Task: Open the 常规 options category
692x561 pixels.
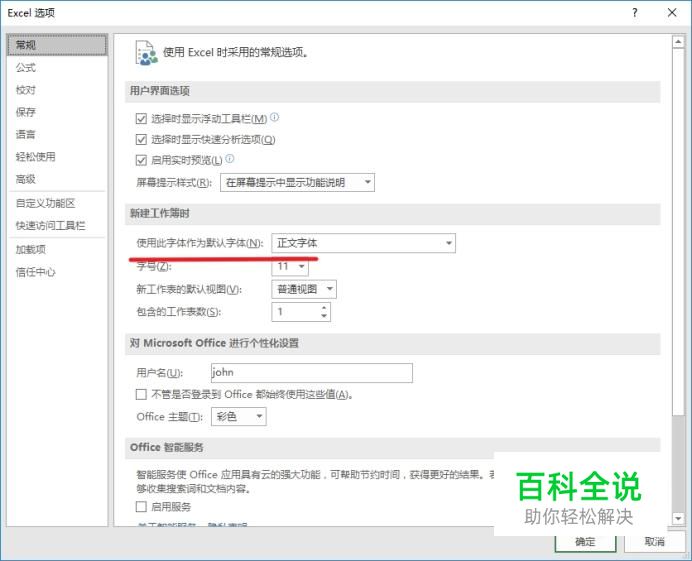Action: tap(57, 45)
